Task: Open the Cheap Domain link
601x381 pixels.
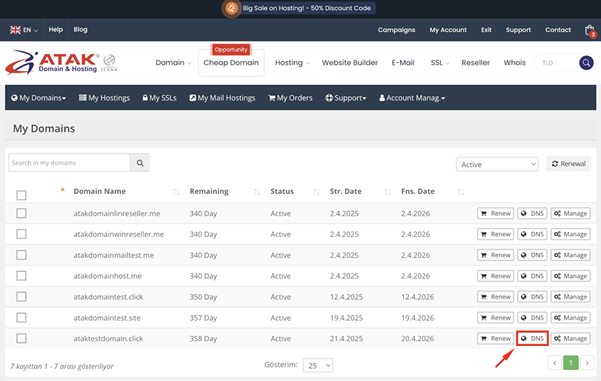Action: (x=231, y=63)
